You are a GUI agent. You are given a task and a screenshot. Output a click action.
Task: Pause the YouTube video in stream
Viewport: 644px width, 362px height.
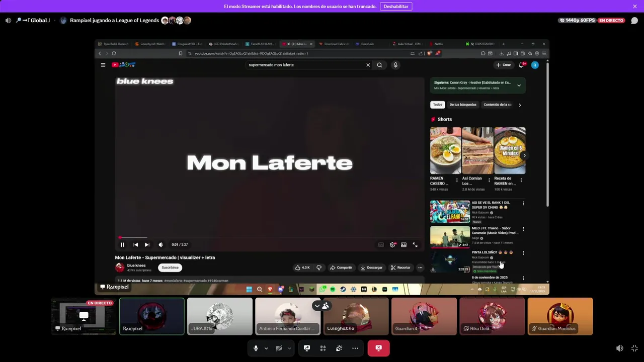(x=122, y=245)
